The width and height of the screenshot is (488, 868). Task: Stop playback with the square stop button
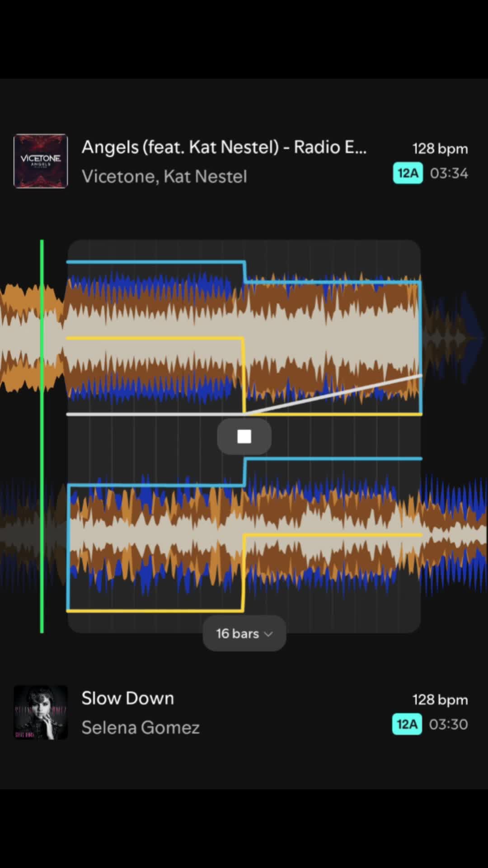point(244,436)
